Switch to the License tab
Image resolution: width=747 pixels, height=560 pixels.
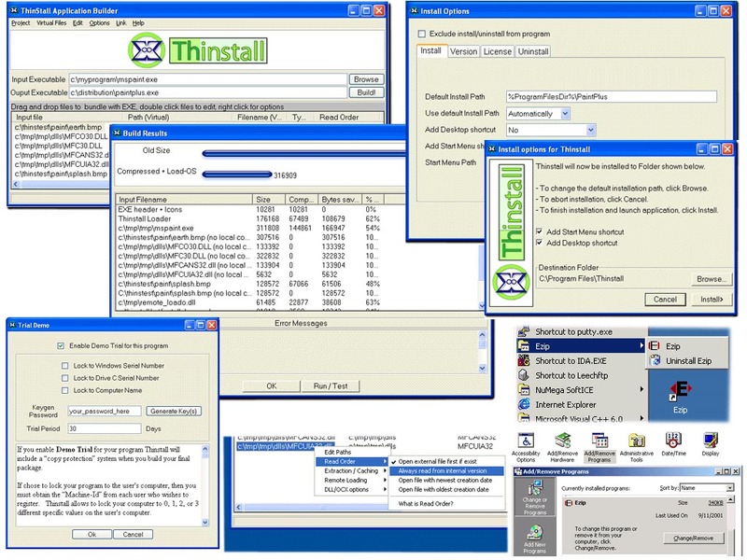pos(498,51)
